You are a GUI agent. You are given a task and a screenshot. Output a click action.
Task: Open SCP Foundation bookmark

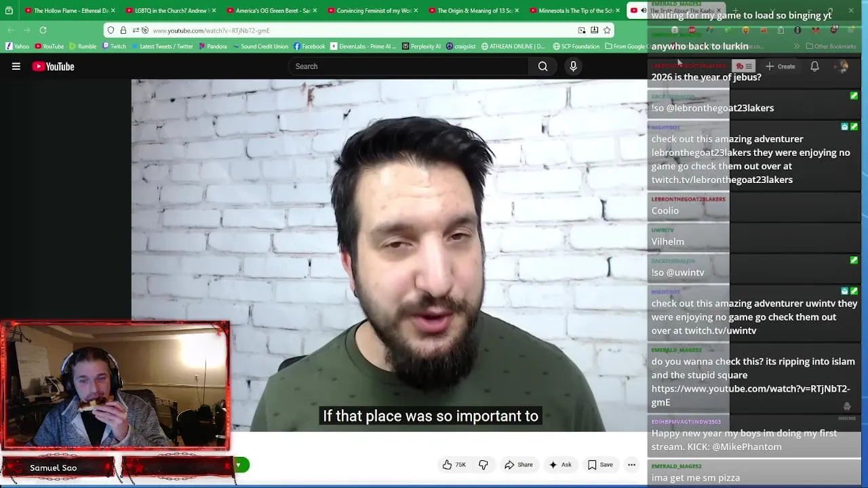pyautogui.click(x=576, y=47)
